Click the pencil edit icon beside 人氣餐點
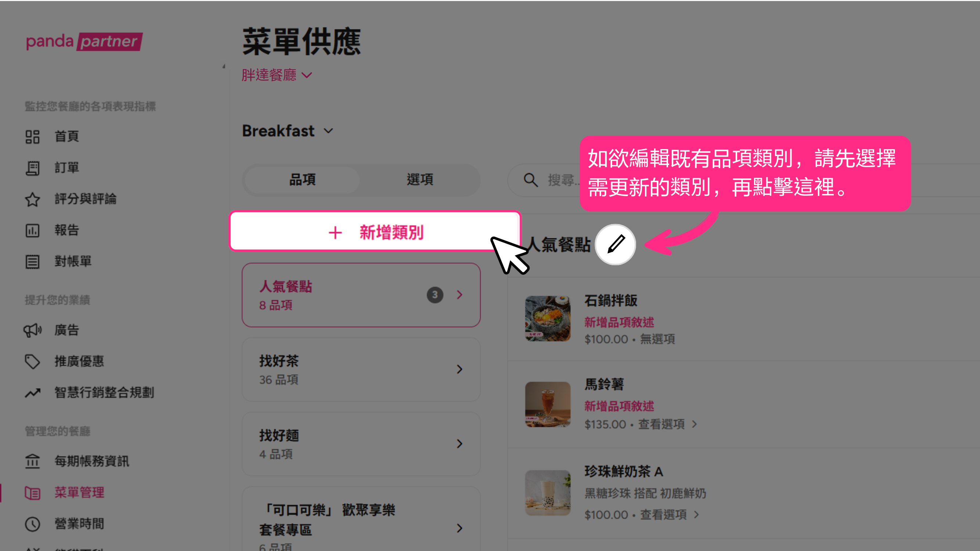 pyautogui.click(x=615, y=244)
